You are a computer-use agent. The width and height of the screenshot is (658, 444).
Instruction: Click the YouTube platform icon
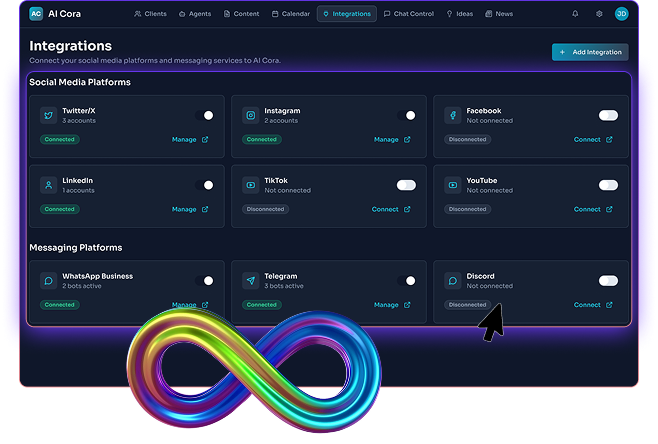pos(452,185)
